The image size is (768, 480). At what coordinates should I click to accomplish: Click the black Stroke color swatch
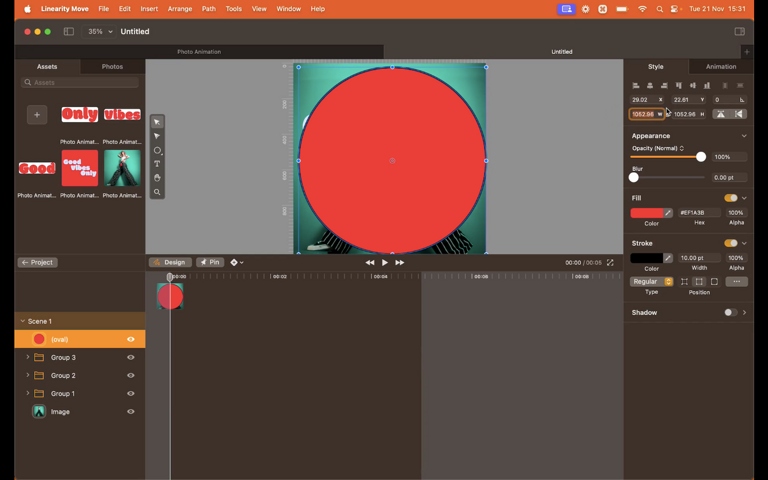point(647,258)
